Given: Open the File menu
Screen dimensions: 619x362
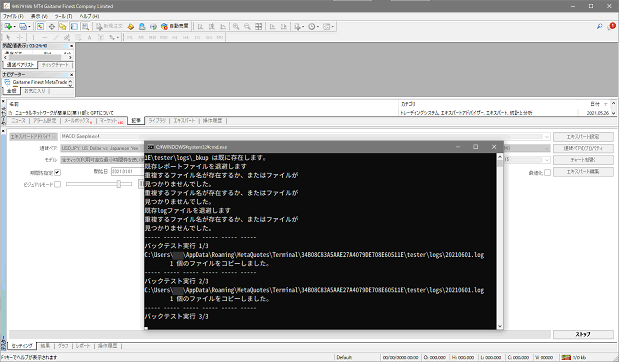Looking at the screenshot, I should [13, 16].
